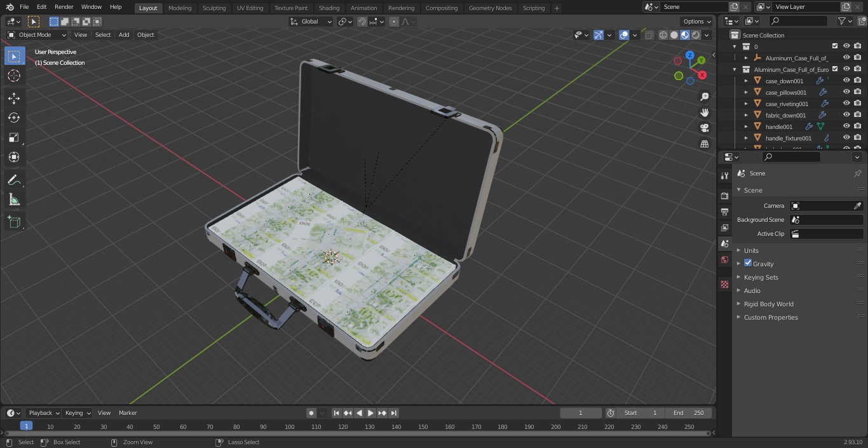The height and width of the screenshot is (448, 868).
Task: Select the Measure ruler tool
Action: [14, 200]
